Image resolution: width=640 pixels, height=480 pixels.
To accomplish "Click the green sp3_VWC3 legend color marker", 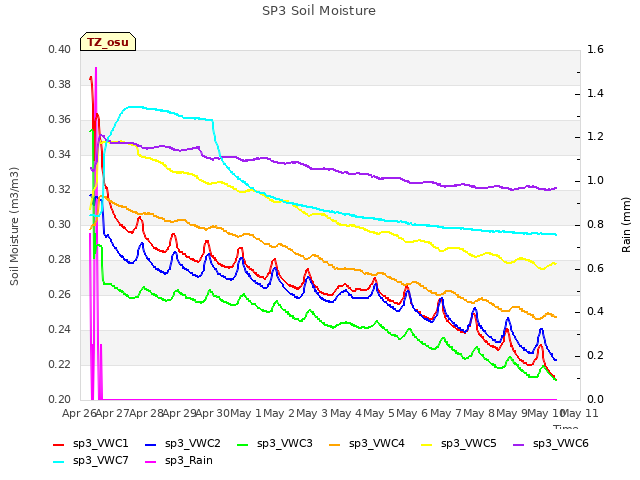I will (242, 445).
